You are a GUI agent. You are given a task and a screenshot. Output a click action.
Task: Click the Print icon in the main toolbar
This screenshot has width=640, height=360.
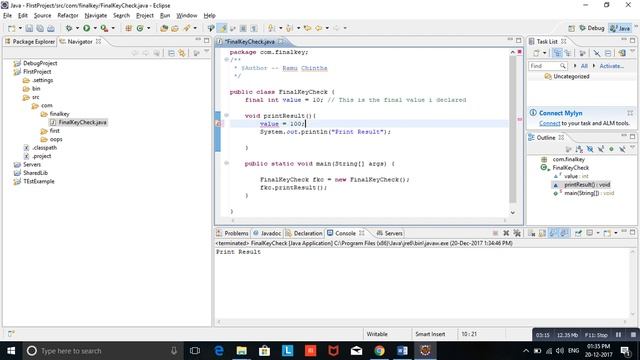tap(51, 28)
